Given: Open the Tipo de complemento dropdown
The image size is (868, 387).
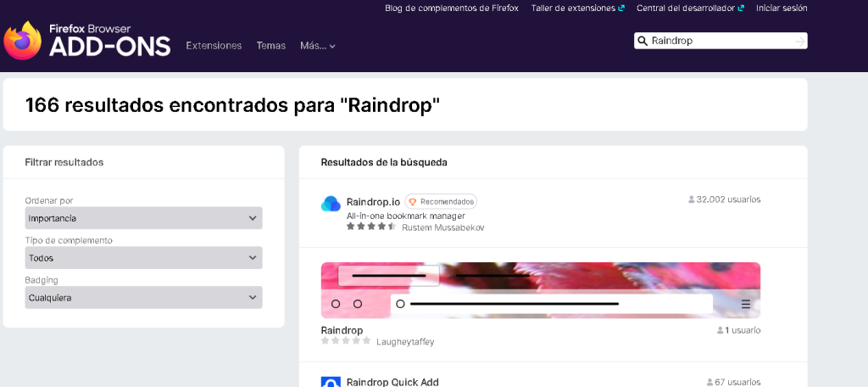Looking at the screenshot, I should [143, 258].
